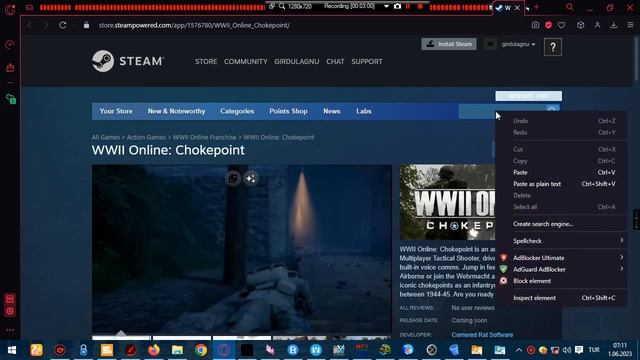Click the video pop-out overlay icon
This screenshot has width=640, height=360.
[x=233, y=178]
